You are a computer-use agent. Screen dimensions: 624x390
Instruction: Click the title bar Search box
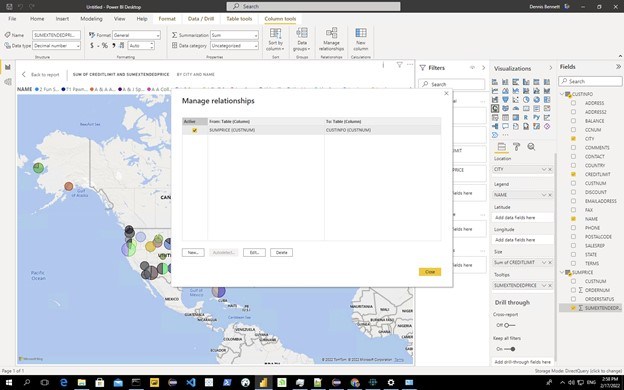pos(313,6)
